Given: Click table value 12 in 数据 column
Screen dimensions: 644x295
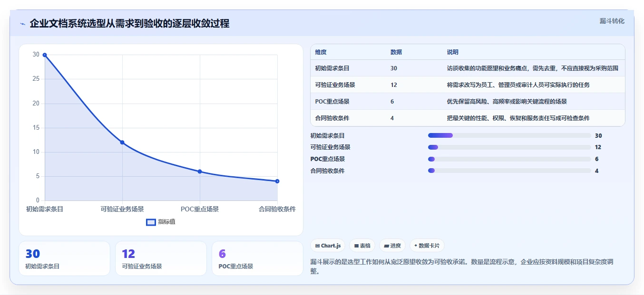Looking at the screenshot, I should tap(394, 85).
